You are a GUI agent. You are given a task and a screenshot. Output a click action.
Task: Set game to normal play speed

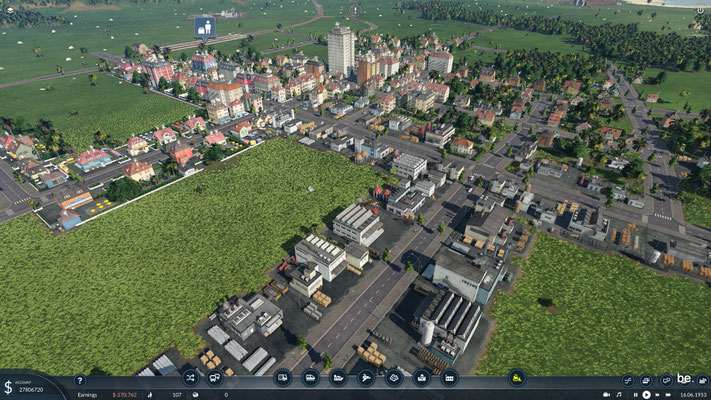pos(646,395)
